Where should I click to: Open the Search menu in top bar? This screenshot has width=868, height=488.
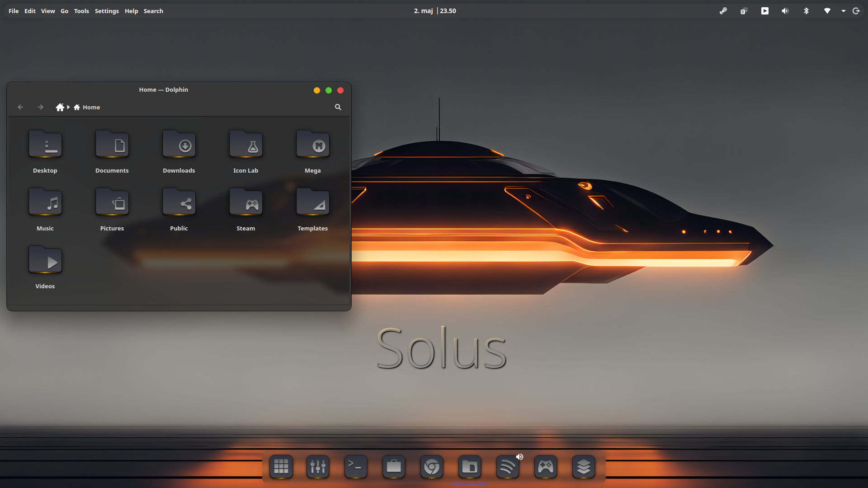(153, 11)
